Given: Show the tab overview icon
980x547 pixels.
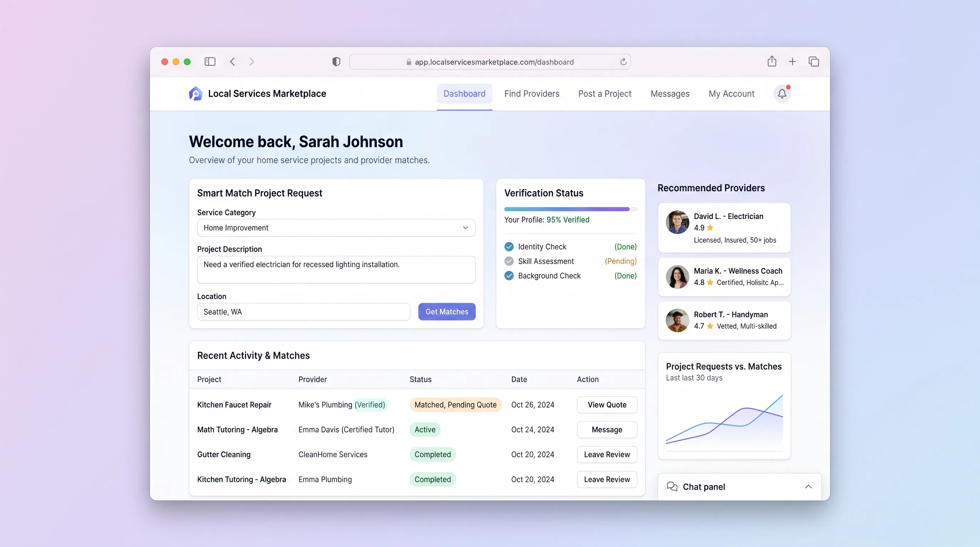Looking at the screenshot, I should click(813, 62).
